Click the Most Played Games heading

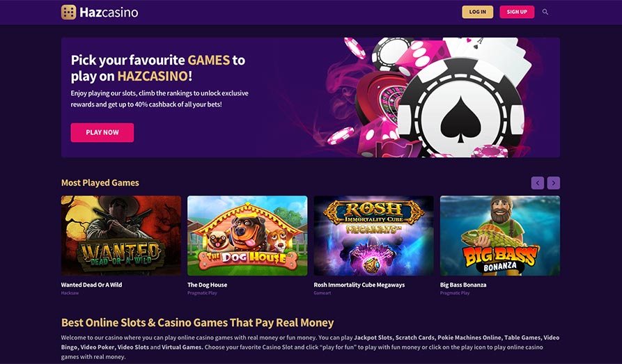pyautogui.click(x=100, y=183)
